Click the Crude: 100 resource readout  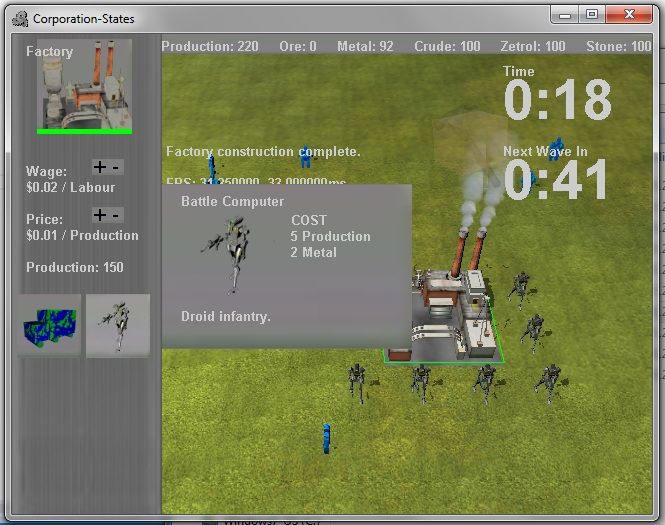444,46
